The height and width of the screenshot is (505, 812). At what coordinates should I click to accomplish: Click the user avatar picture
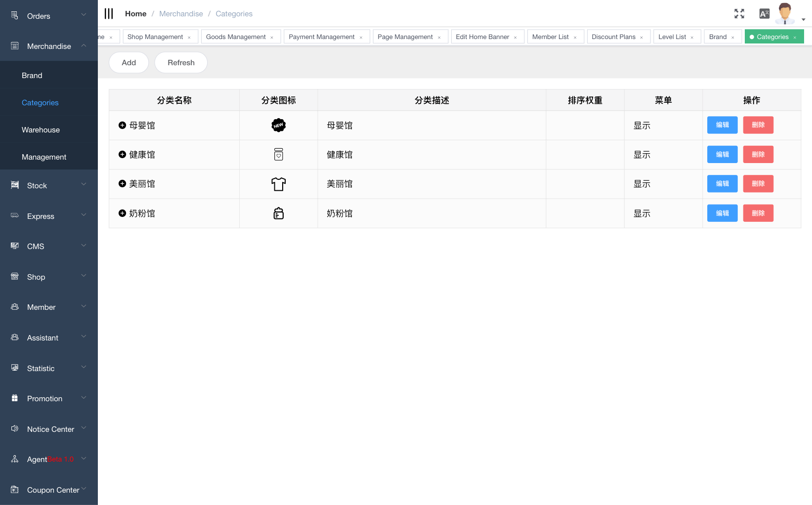pyautogui.click(x=785, y=13)
